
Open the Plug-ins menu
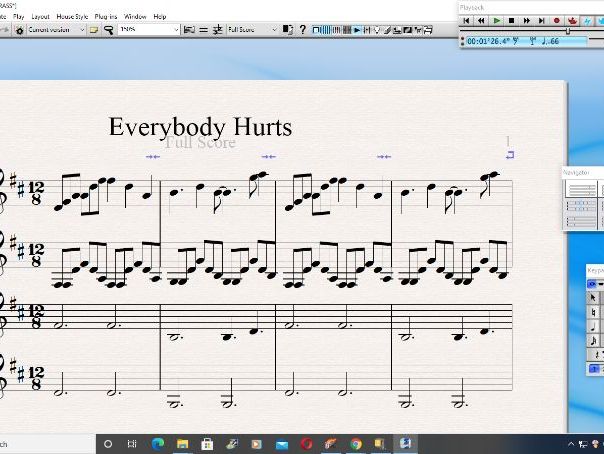coord(106,17)
